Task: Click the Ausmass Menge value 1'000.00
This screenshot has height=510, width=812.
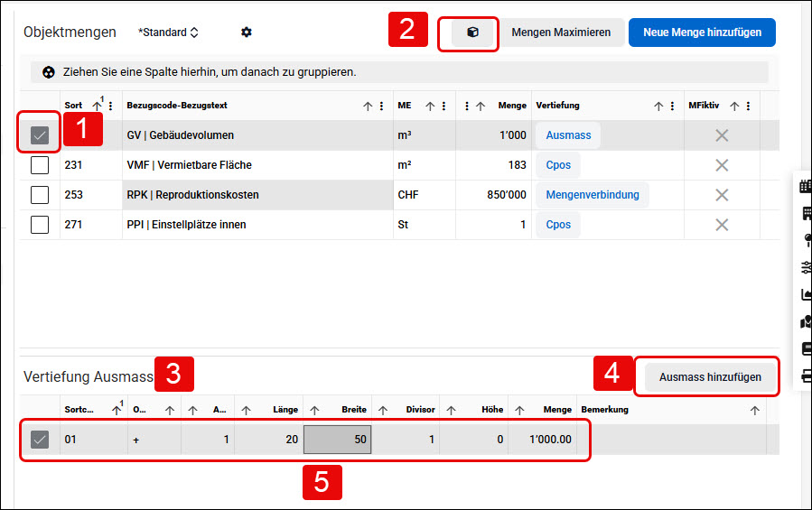Action: [550, 440]
